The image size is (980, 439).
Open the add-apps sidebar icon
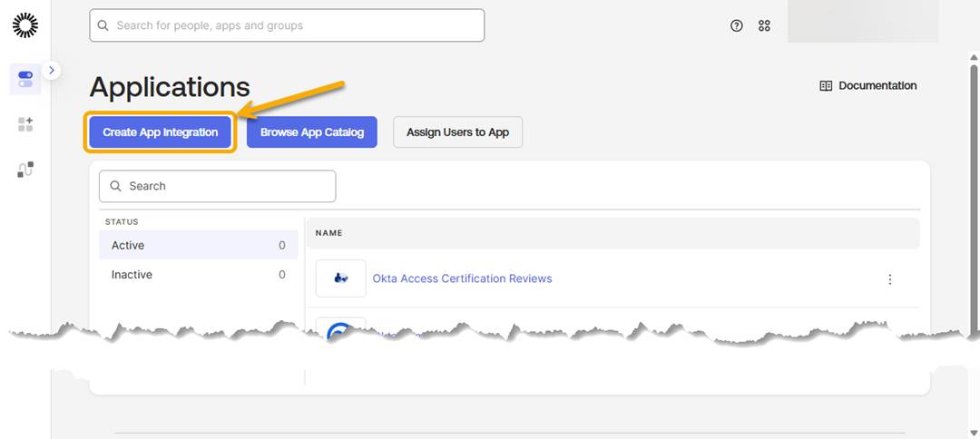[25, 123]
